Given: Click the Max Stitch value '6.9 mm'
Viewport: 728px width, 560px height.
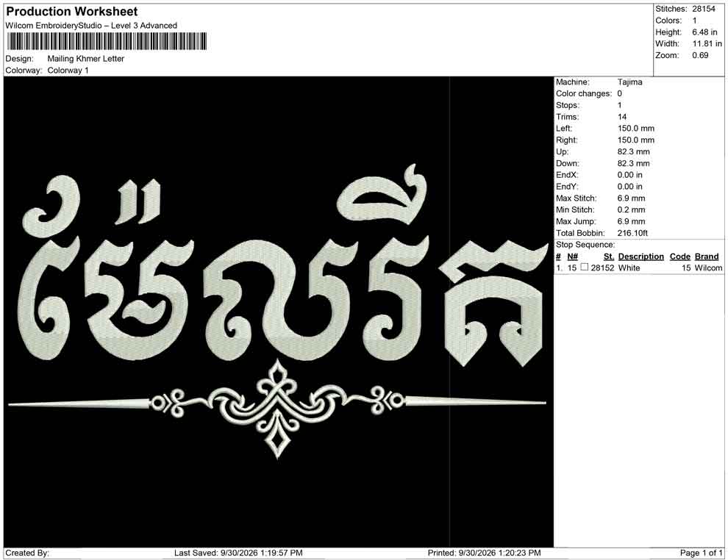Looking at the screenshot, I should 632,198.
